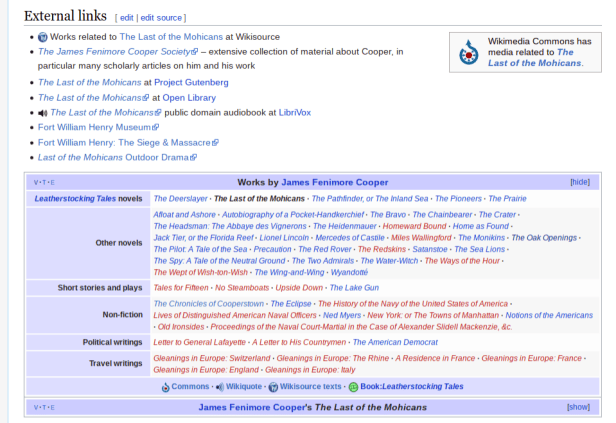Open the 'edit' link next to External links
The height and width of the screenshot is (423, 616).
point(126,17)
